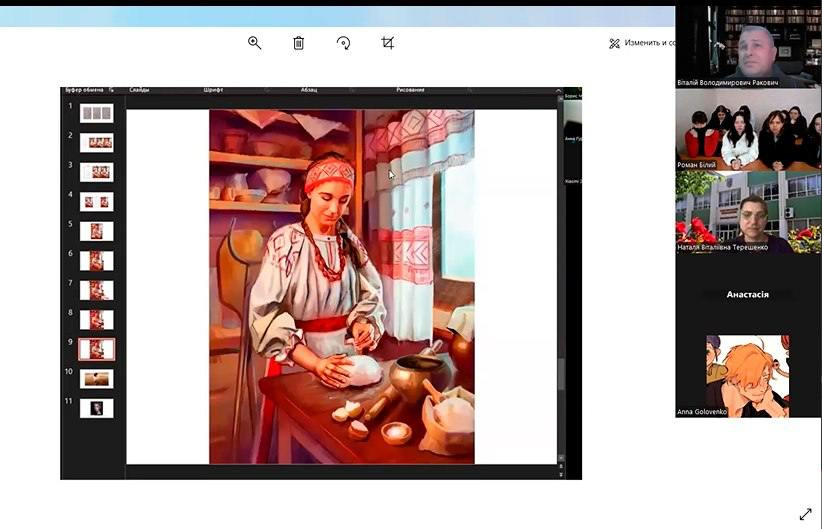
Task: Click the 'Рисование' ribbon group label
Action: (410, 90)
